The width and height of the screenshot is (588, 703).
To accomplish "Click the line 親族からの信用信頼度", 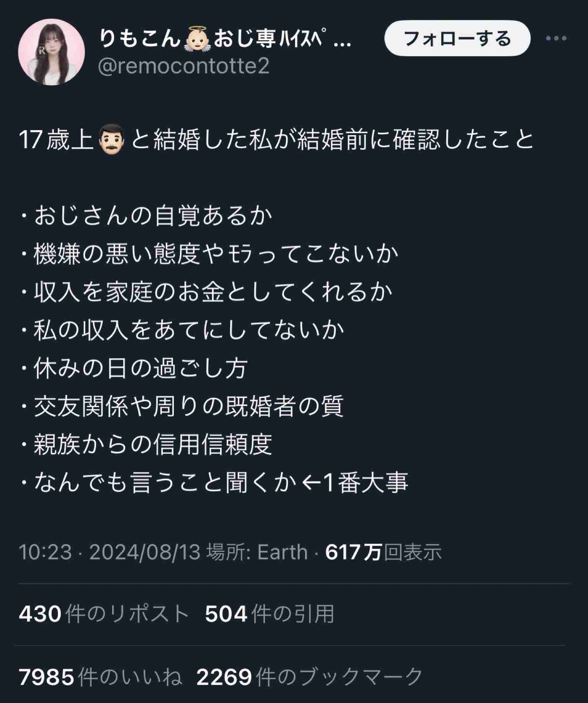I will (146, 444).
